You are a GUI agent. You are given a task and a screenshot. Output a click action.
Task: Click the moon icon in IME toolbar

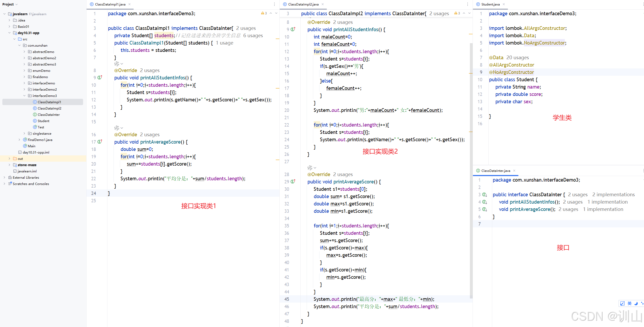(636, 303)
